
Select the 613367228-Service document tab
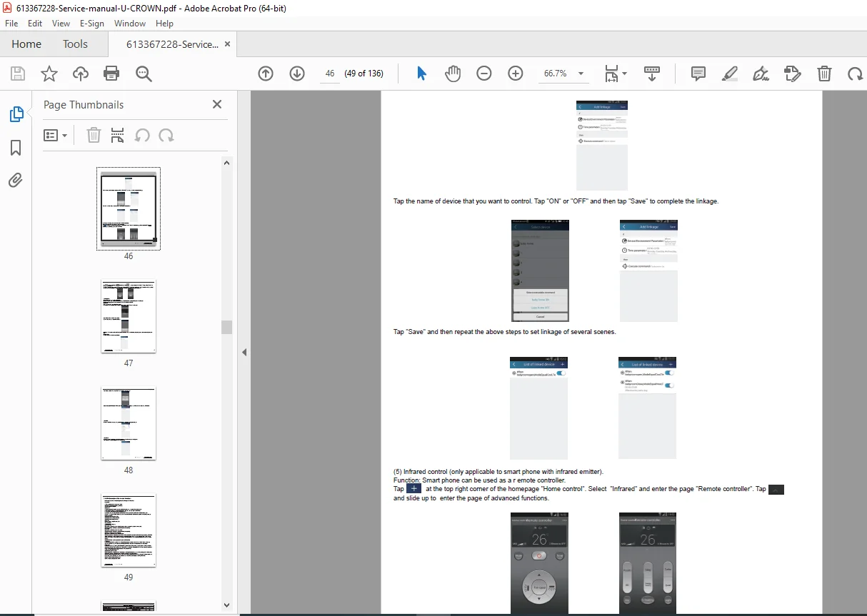pos(172,44)
